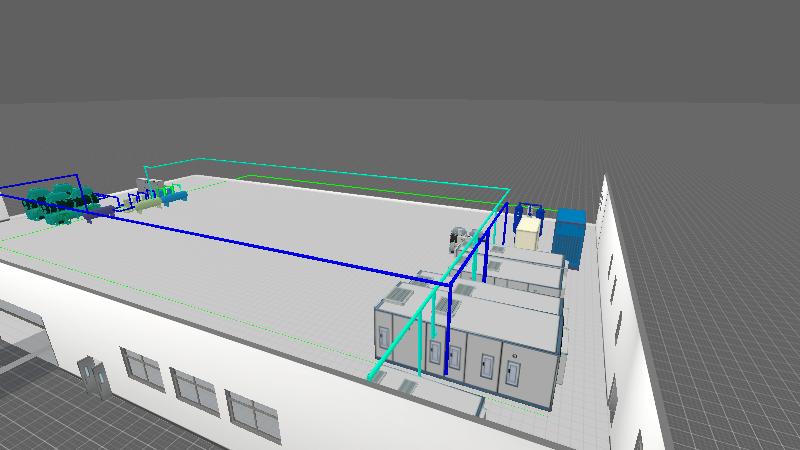
Task: Click the gray pump unit near the rooftop modules
Action: (459, 239)
